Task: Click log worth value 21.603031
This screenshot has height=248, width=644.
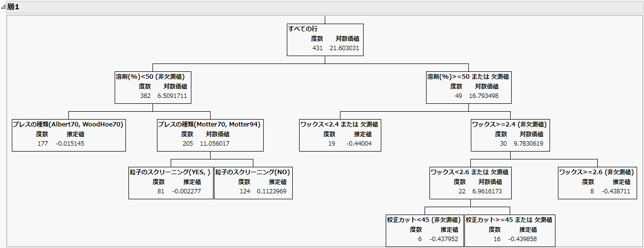Action: pyautogui.click(x=344, y=48)
